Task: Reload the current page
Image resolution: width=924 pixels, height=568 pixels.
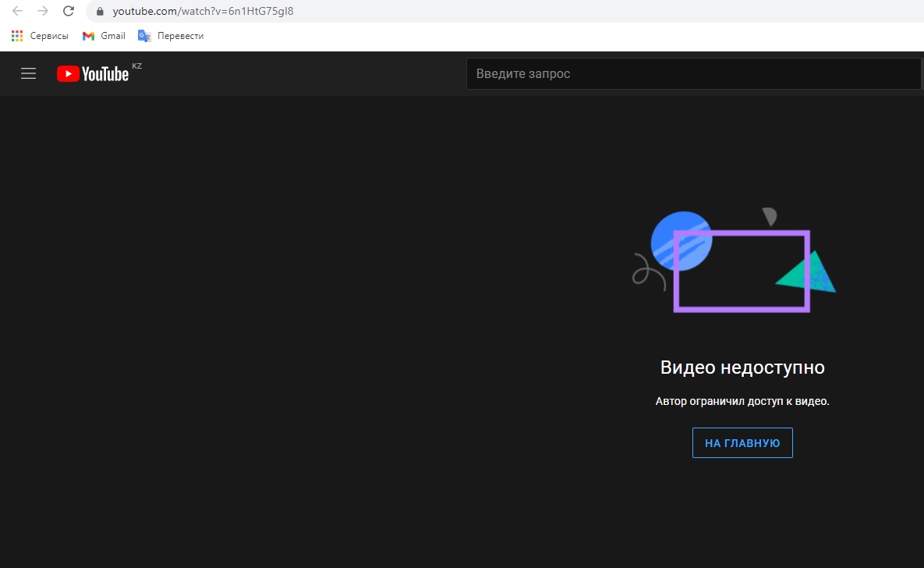Action: [x=69, y=11]
